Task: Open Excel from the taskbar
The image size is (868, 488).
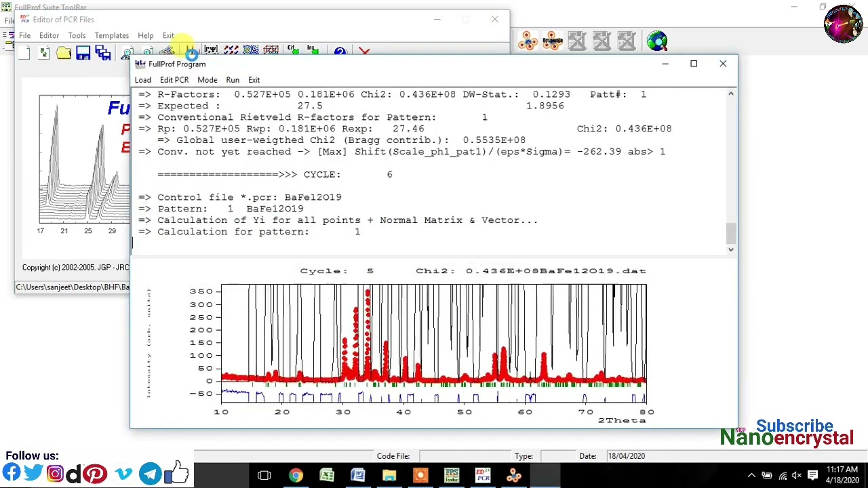Action: click(x=327, y=475)
